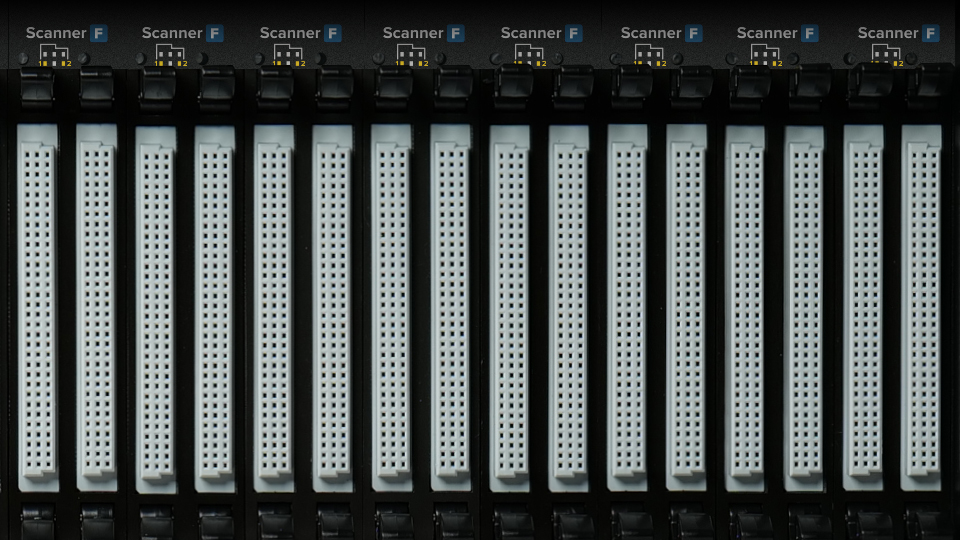
Task: Click the fourth Scanner module's blue F badge
Action: (x=456, y=33)
